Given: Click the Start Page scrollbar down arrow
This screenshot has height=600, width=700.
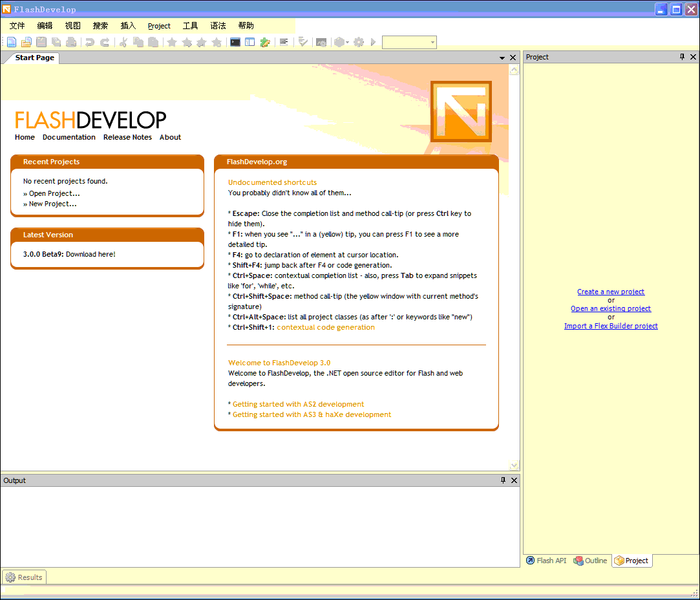Looking at the screenshot, I should 514,465.
